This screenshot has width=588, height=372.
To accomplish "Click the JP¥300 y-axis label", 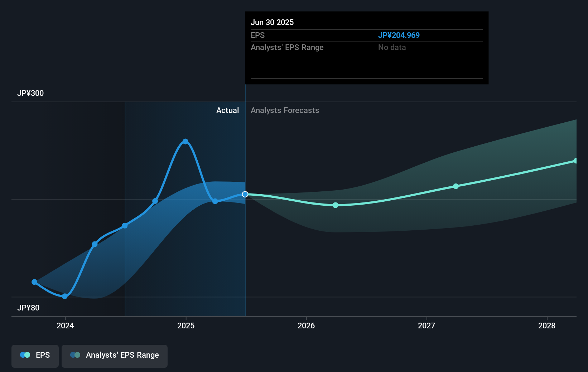I will point(30,93).
